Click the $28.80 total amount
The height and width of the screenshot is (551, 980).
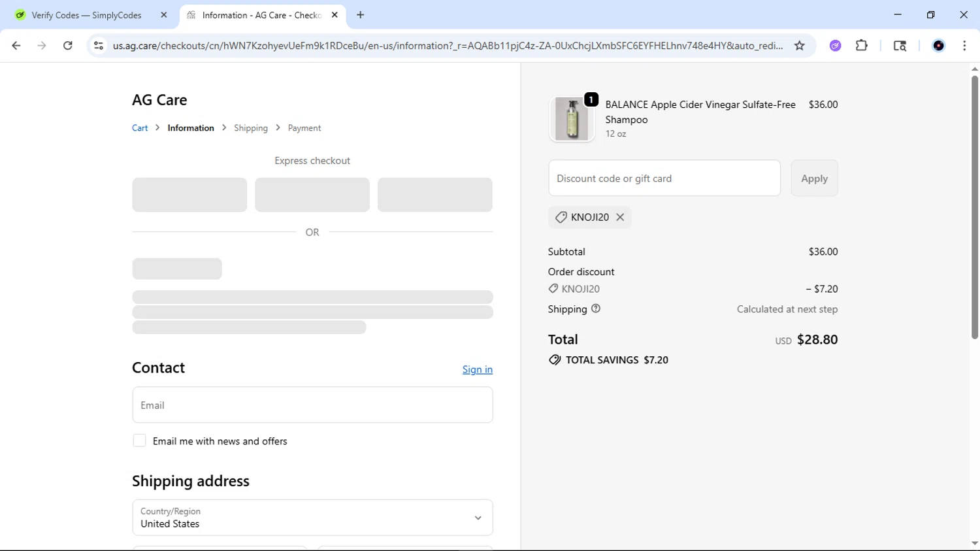point(817,340)
